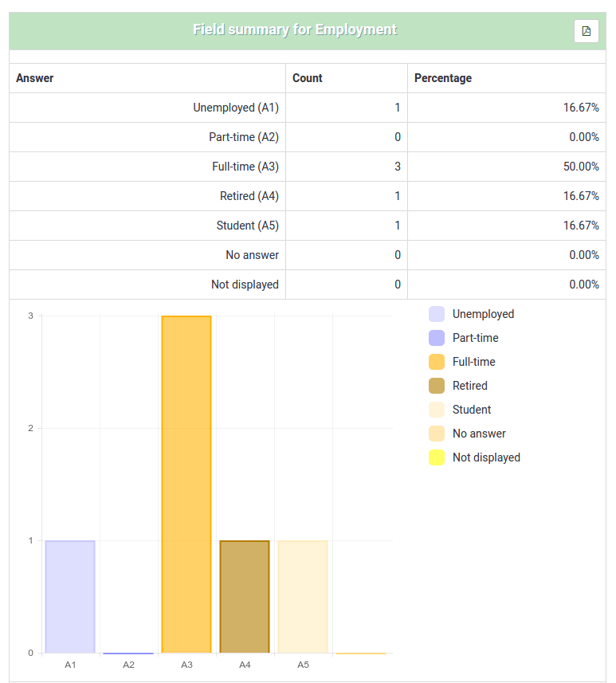Click the Percentage column header
Viewport: 616px width, 683px height.
(x=443, y=78)
